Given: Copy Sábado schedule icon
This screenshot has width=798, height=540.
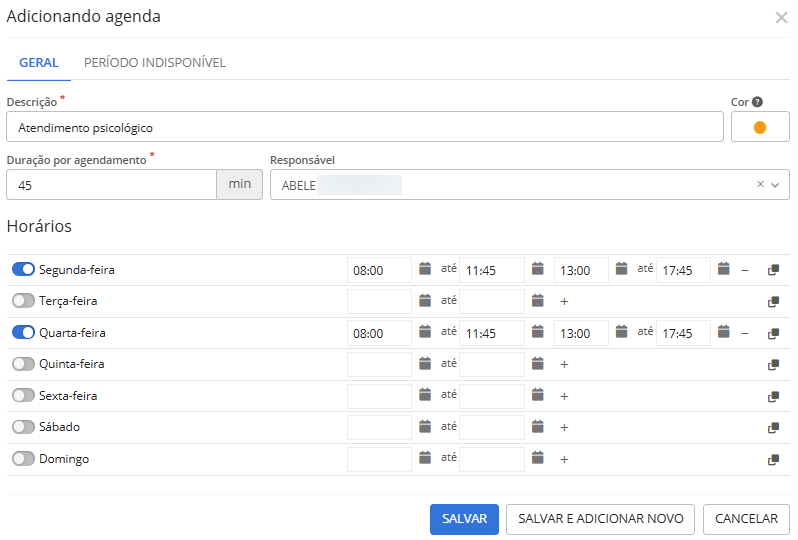Looking at the screenshot, I should pos(773,428).
